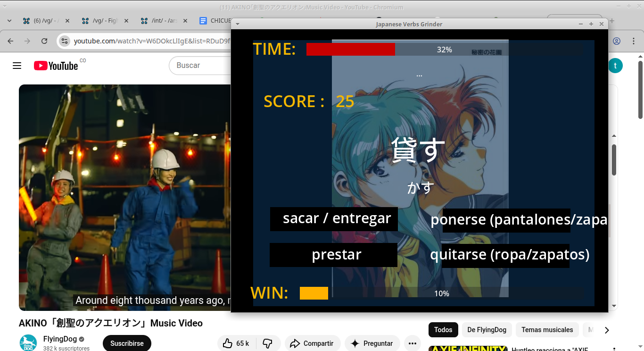
Task: Focus the YouTube 'Buscar' search field
Action: (x=200, y=66)
